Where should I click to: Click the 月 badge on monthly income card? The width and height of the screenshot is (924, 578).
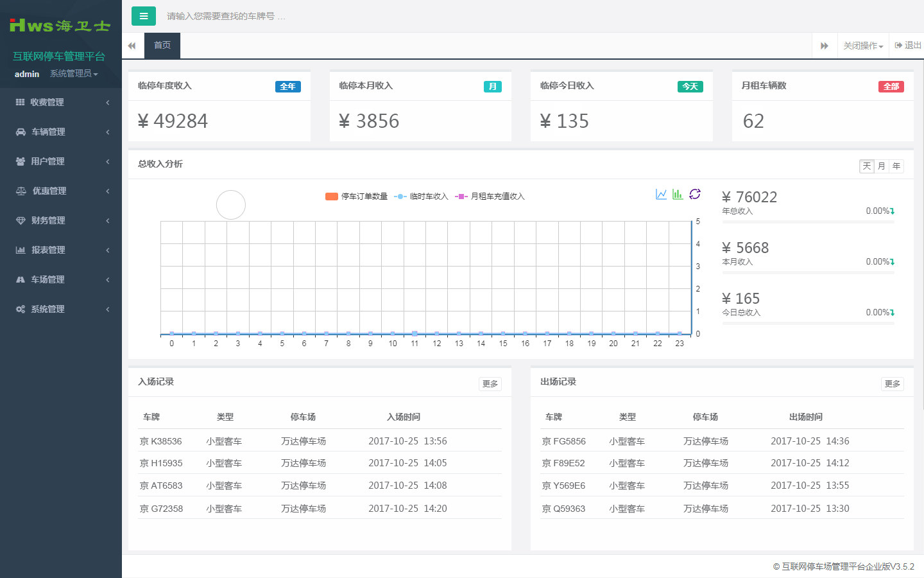point(493,87)
